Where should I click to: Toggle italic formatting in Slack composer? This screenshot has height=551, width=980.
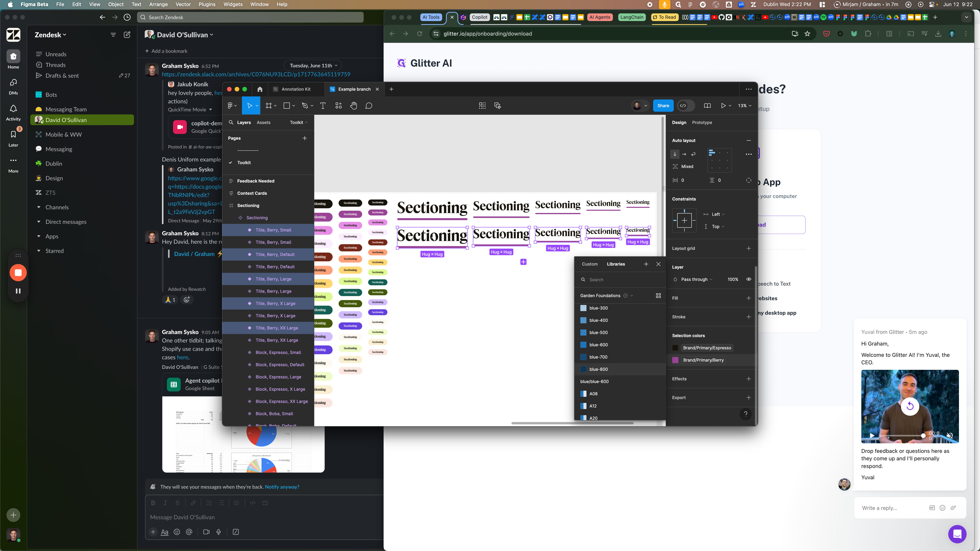pos(165,503)
